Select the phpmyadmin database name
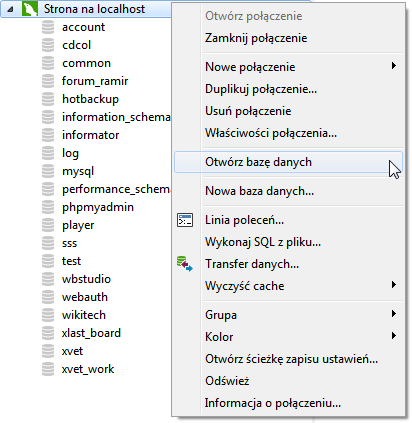The height and width of the screenshot is (423, 412). 98,208
